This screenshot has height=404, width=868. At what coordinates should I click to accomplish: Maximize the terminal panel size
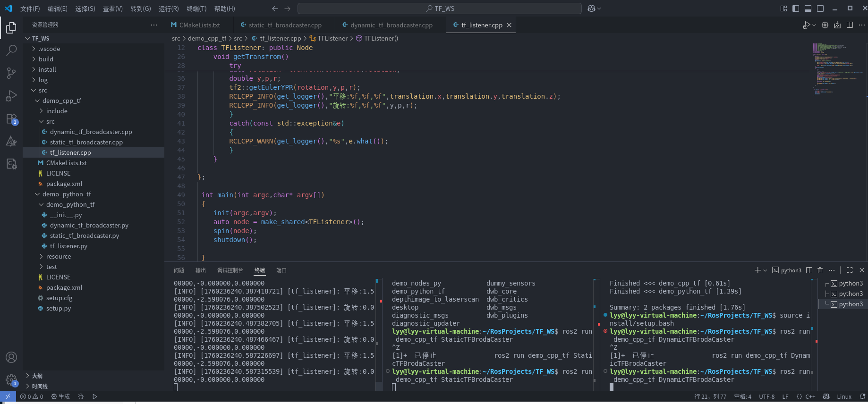tap(850, 270)
